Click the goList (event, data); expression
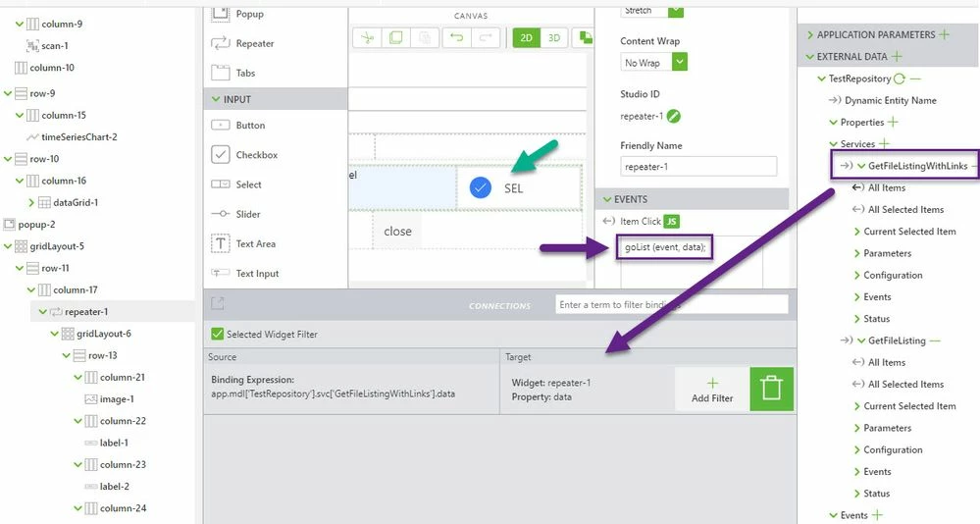 [x=665, y=247]
